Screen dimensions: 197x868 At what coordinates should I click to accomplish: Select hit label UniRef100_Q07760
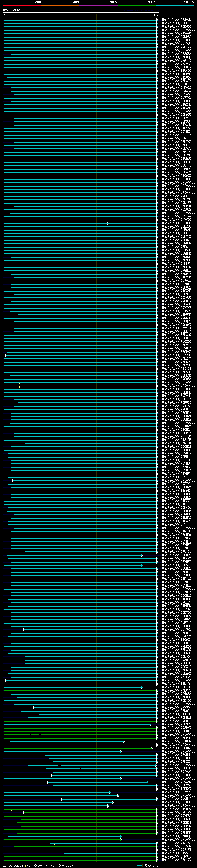[x=177, y=98]
